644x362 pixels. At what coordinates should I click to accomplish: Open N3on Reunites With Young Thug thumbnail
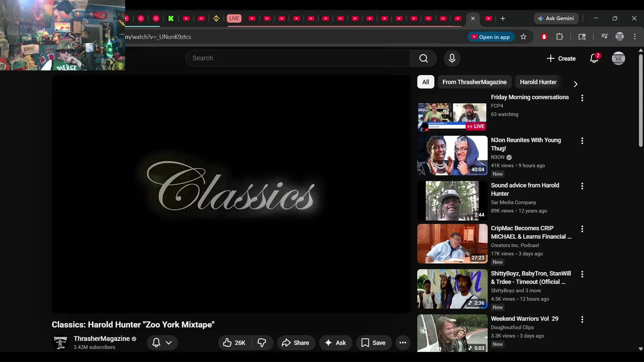452,155
